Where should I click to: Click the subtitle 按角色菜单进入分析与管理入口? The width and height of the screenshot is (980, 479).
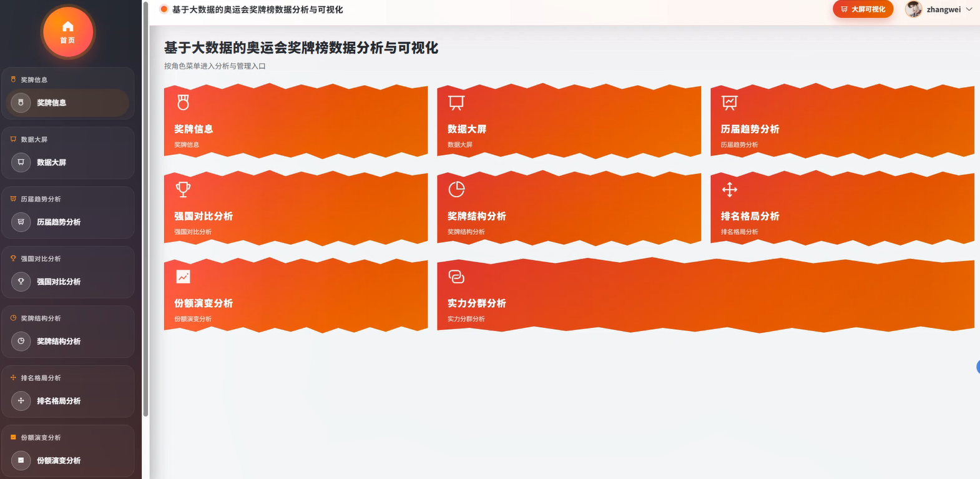click(x=215, y=66)
